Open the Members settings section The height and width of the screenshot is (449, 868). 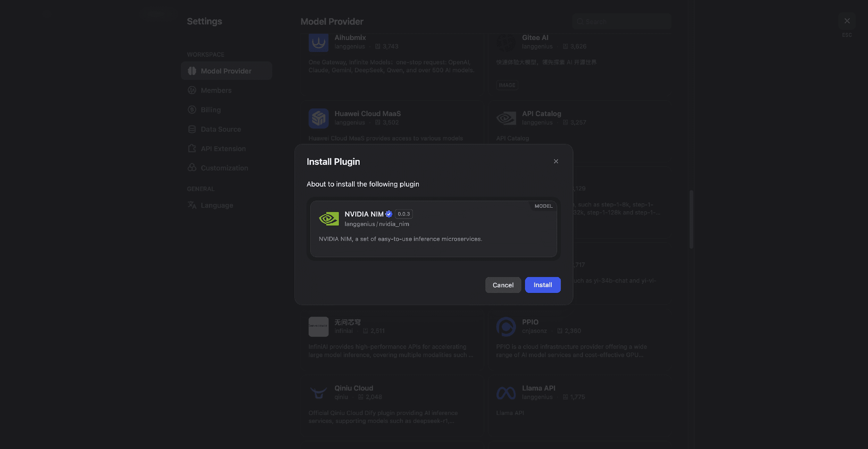click(216, 90)
